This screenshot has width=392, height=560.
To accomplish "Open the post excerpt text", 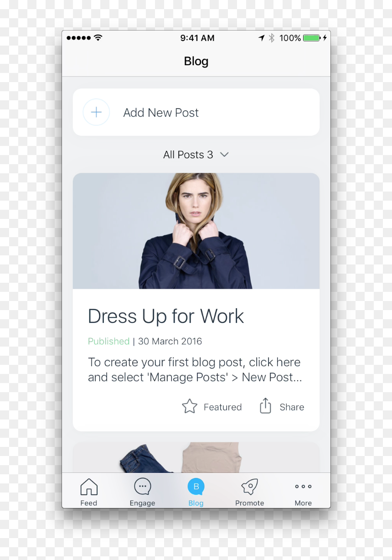I will point(195,370).
